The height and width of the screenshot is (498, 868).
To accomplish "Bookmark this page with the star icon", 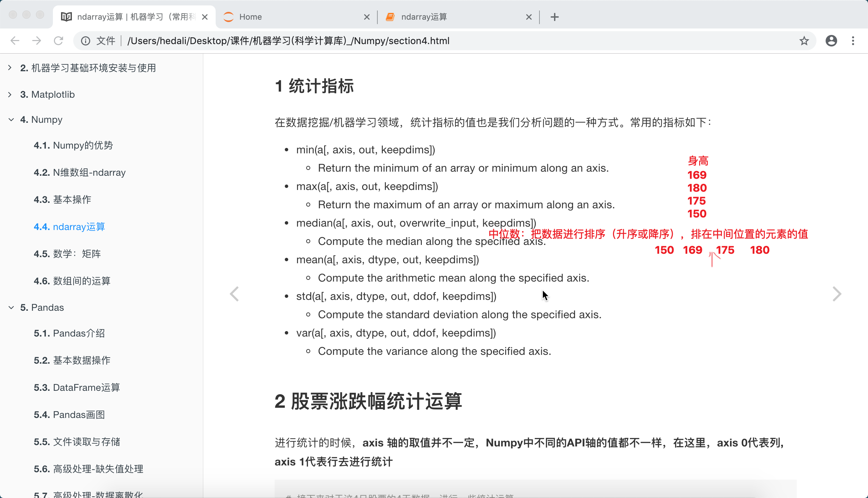I will (804, 41).
